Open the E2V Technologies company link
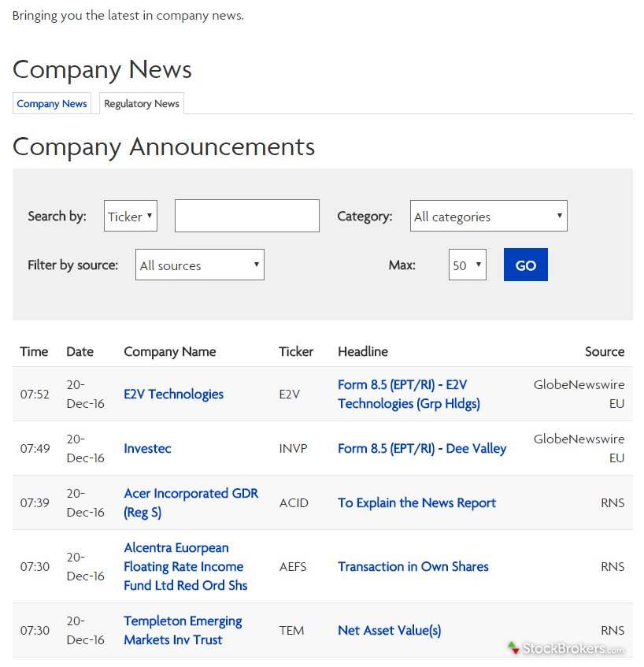The image size is (644, 667). (173, 394)
